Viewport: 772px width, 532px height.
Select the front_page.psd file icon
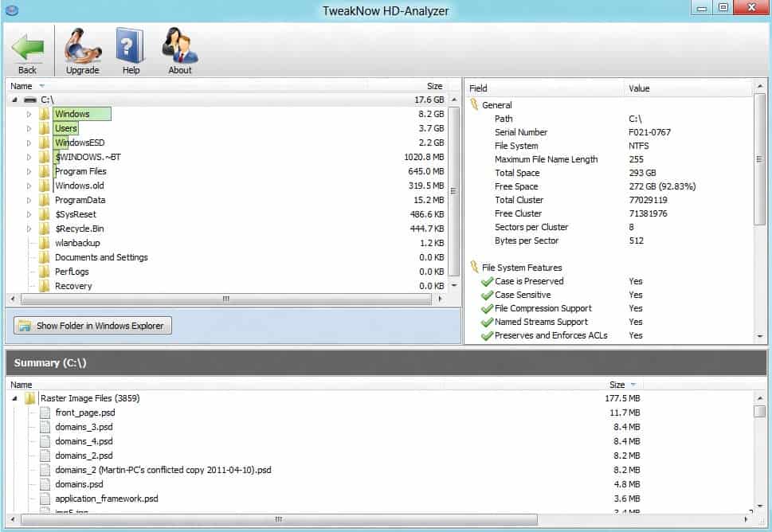[x=45, y=413]
